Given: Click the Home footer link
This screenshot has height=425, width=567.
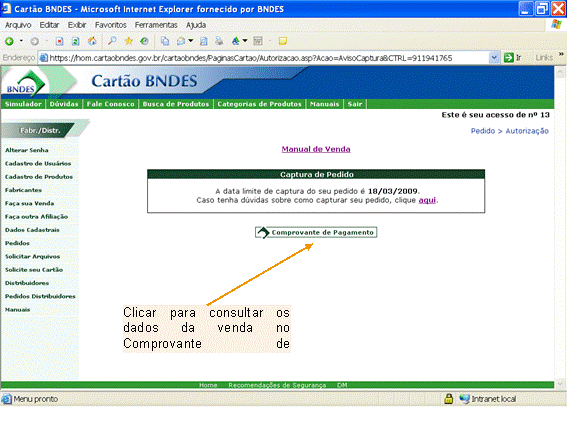Looking at the screenshot, I should click(208, 385).
